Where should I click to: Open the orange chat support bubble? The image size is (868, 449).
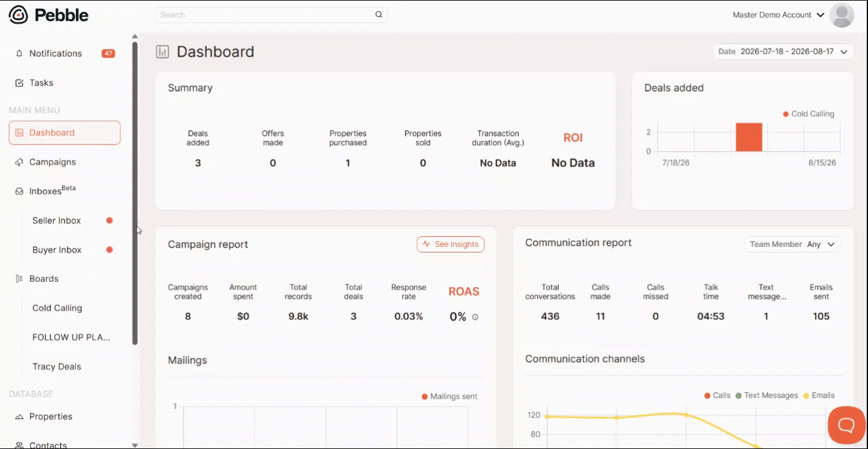tap(846, 425)
